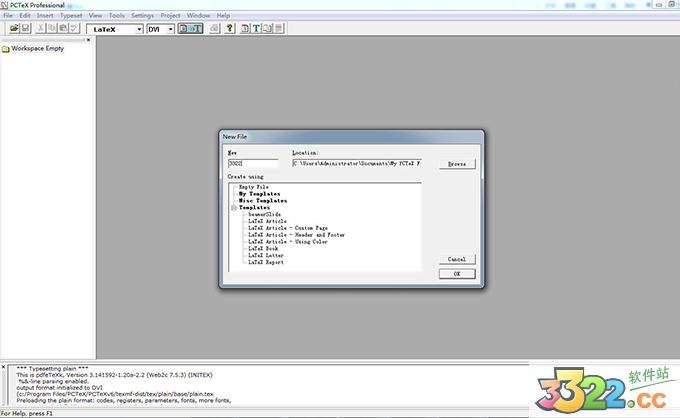Click the Open file toolbar icon
The height and width of the screenshot is (418, 680).
pyautogui.click(x=14, y=29)
